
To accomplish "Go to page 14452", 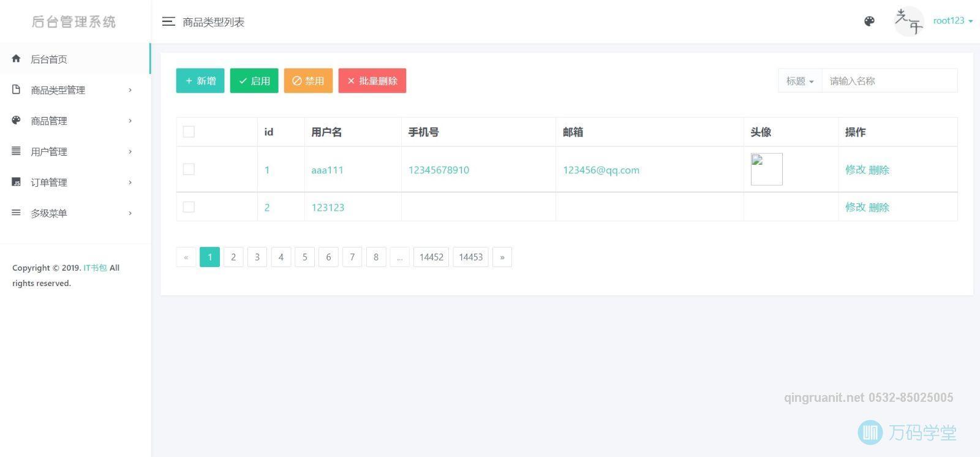I will pos(431,257).
